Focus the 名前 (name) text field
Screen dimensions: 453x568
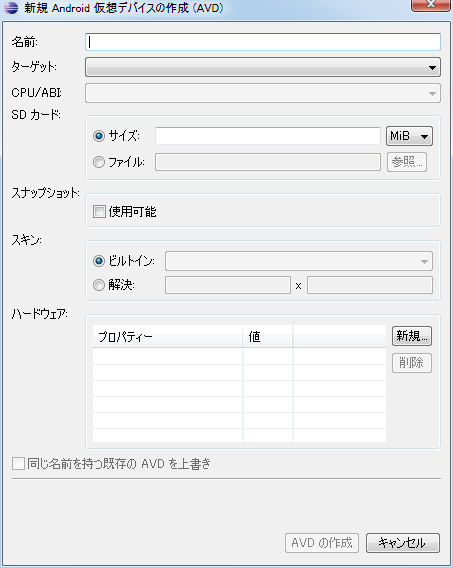click(263, 42)
